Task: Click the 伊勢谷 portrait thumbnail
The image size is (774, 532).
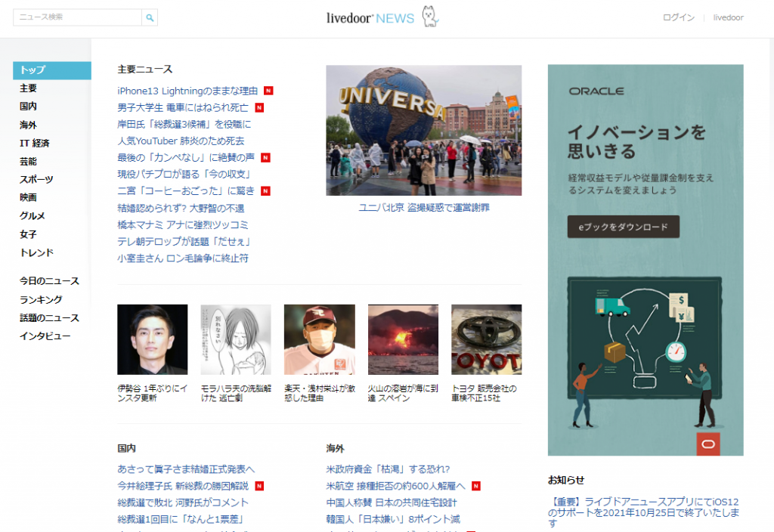Action: pos(153,339)
